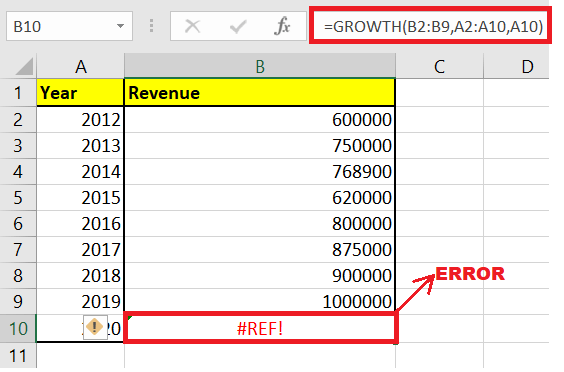Select the cell containing 2016
Image resolution: width=564 pixels, height=372 pixels.
[x=80, y=223]
